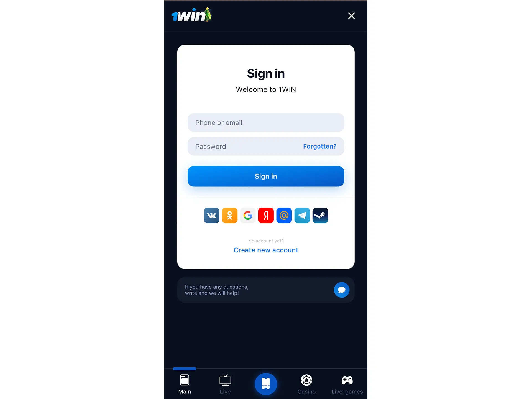Select the Yandex login icon
Viewport: 532px width, 399px height.
click(x=265, y=215)
